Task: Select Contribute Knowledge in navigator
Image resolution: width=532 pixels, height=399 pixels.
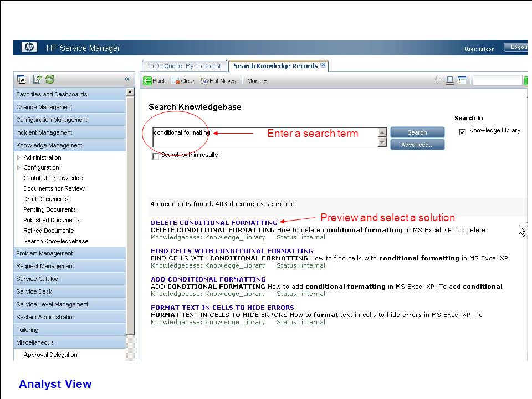Action: point(53,178)
